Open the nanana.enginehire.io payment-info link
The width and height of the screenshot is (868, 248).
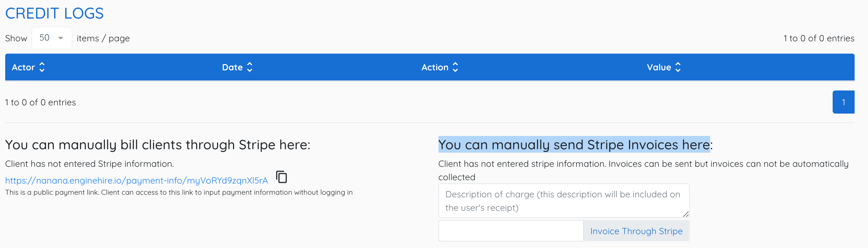pyautogui.click(x=137, y=181)
